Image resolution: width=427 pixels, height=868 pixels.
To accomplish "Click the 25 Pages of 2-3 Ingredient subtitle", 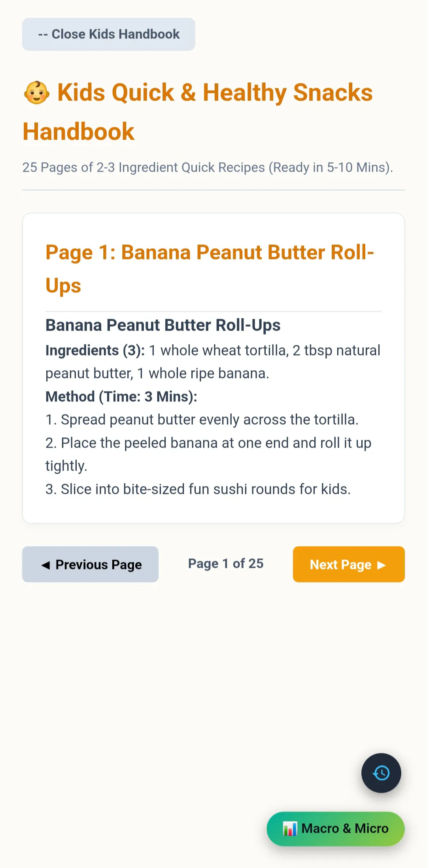I will click(x=208, y=167).
